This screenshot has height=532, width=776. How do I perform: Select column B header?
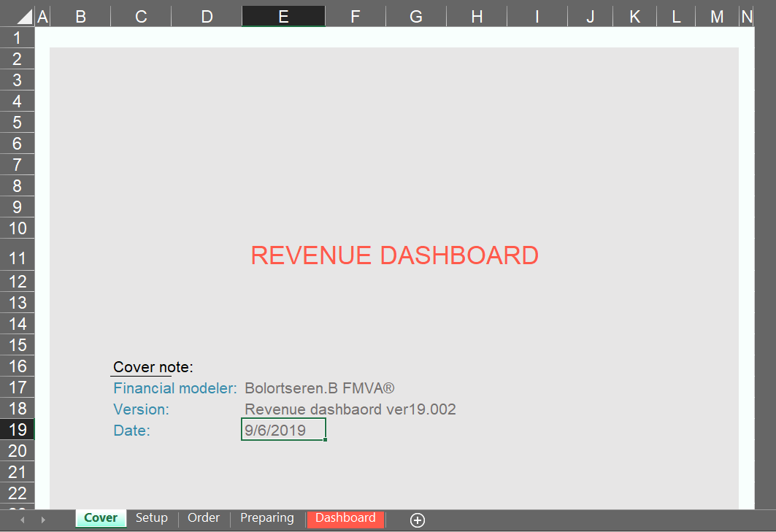point(81,17)
